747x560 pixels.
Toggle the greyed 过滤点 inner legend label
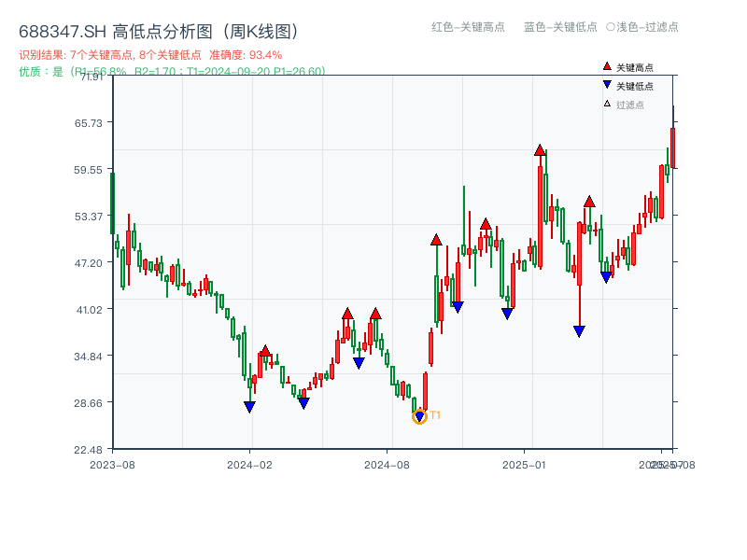coord(629,105)
